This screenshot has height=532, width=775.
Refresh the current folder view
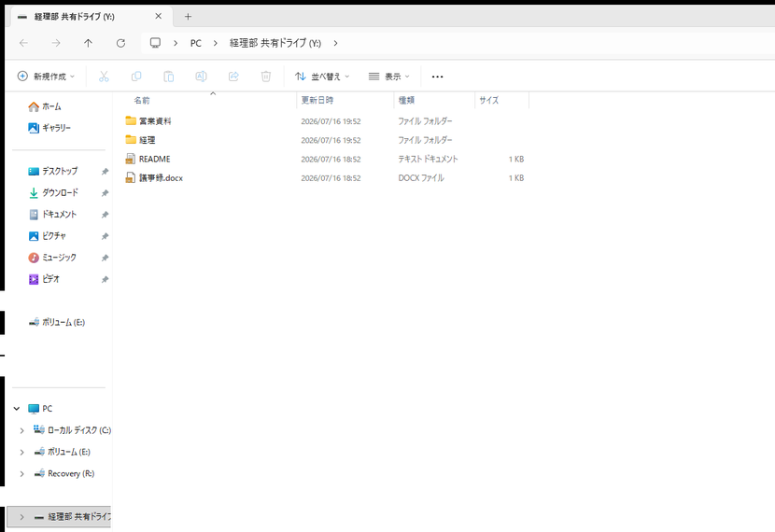(x=120, y=43)
